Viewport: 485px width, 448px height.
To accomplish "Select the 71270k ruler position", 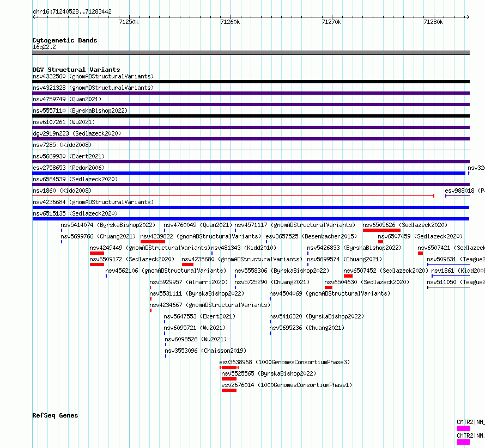I will pyautogui.click(x=331, y=22).
